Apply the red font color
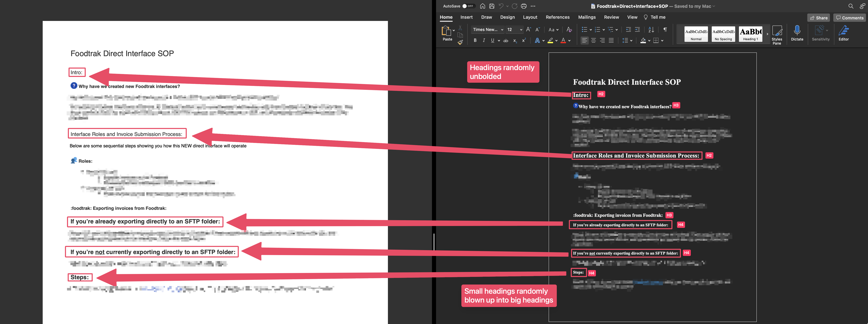 coord(563,40)
